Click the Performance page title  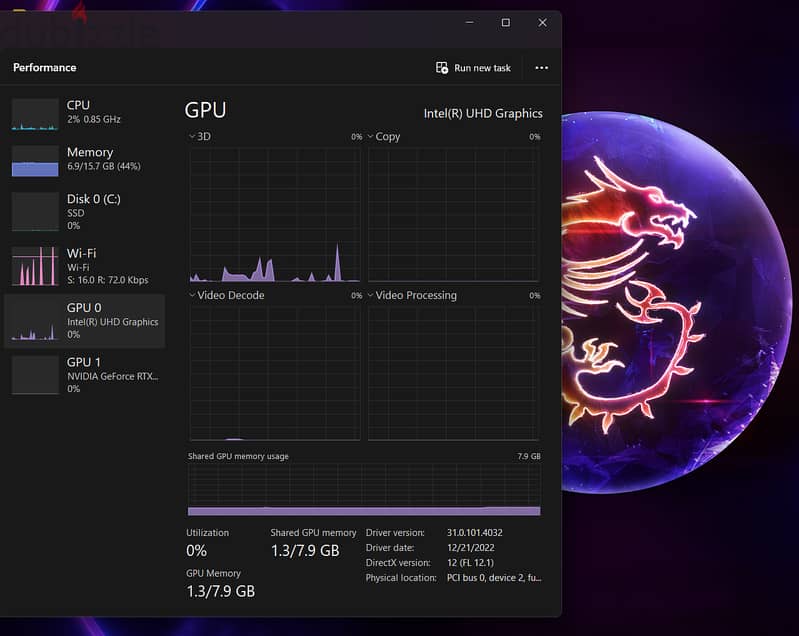click(x=45, y=67)
